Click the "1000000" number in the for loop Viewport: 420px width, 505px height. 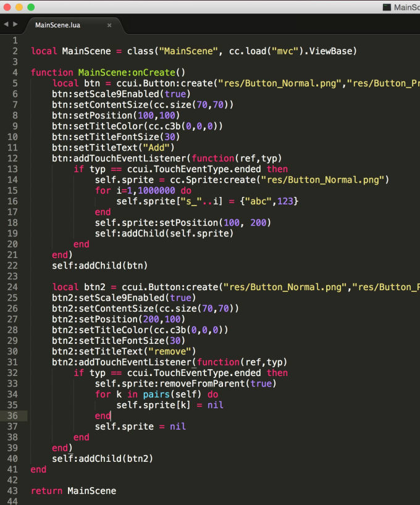(156, 190)
